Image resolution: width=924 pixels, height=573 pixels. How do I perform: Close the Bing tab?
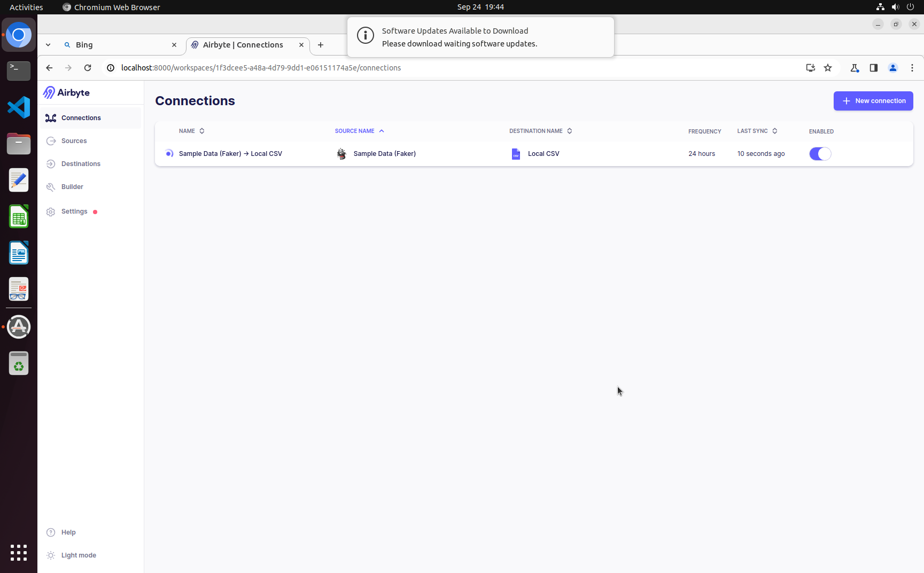coord(174,45)
